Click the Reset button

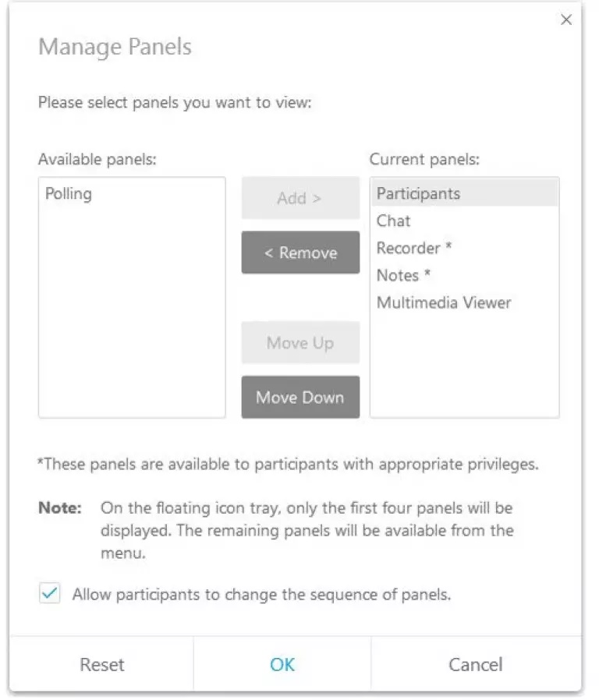[x=101, y=664]
